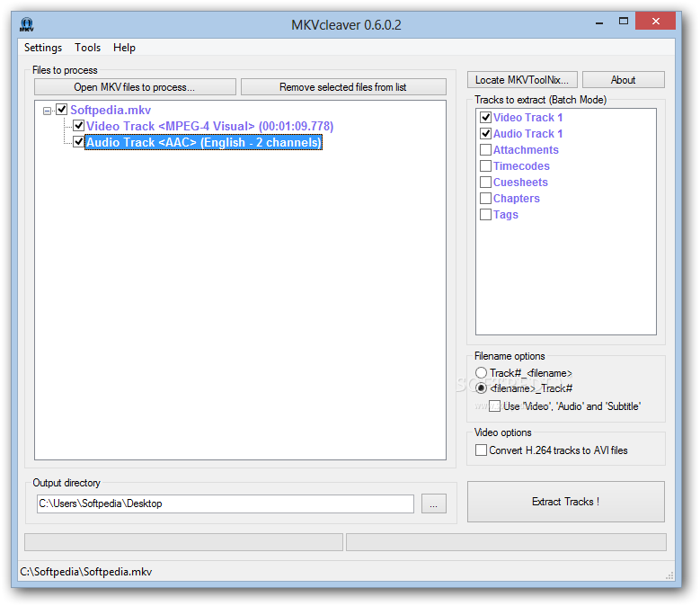Image resolution: width=700 pixels, height=606 pixels.
Task: Click the Timecodes label text
Action: [521, 166]
